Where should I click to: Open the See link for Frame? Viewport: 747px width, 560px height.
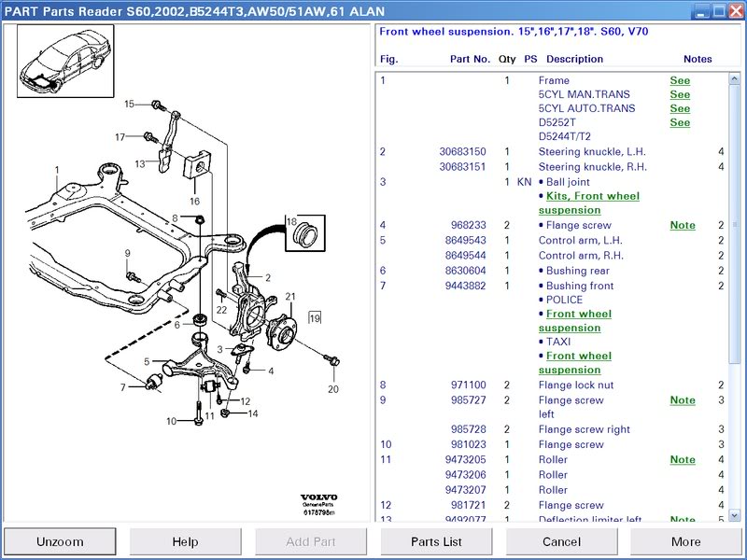click(x=680, y=80)
